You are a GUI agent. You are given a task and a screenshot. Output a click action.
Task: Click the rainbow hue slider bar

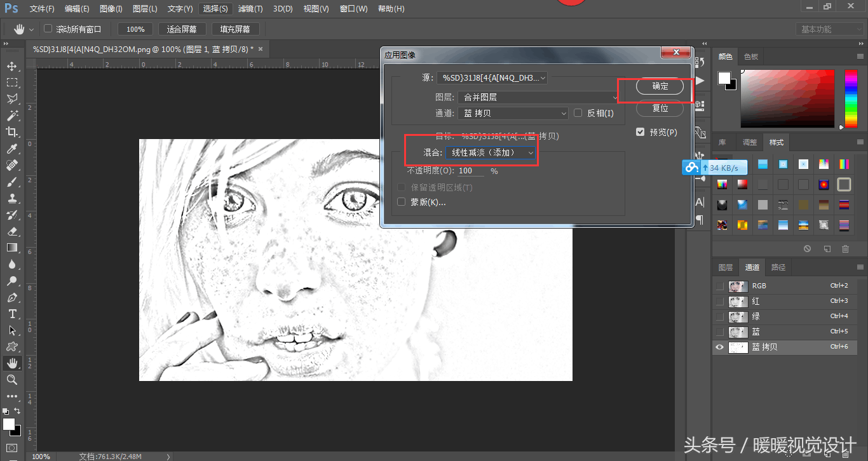851,98
